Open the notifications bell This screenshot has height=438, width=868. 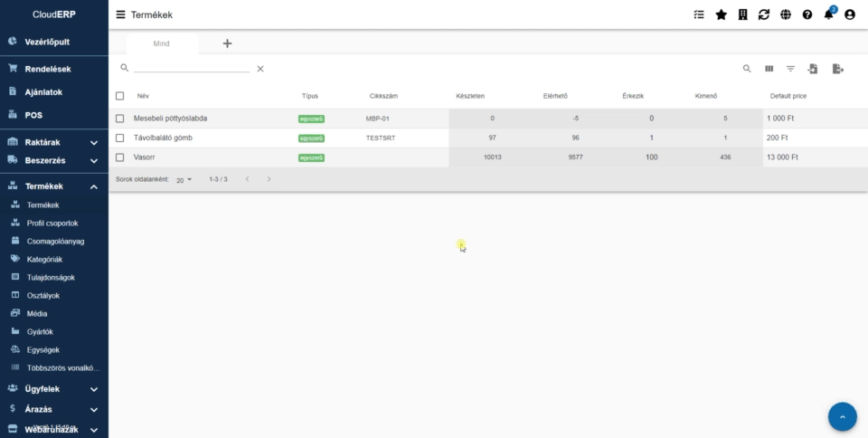click(829, 14)
